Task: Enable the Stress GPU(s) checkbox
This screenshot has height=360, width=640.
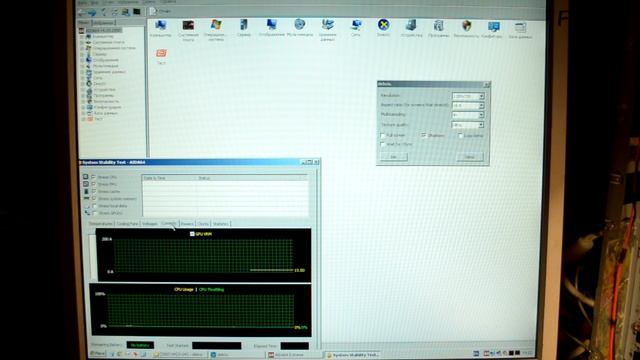Action: [x=95, y=213]
